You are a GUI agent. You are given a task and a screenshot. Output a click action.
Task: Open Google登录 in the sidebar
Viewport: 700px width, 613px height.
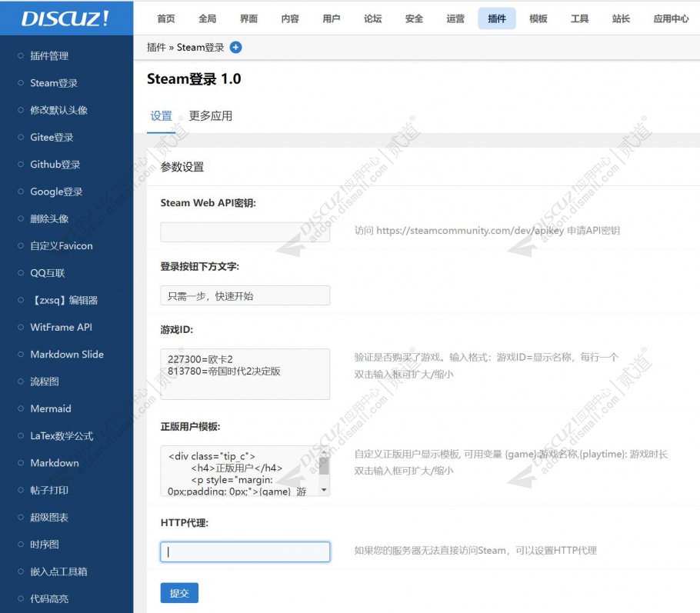coord(56,192)
